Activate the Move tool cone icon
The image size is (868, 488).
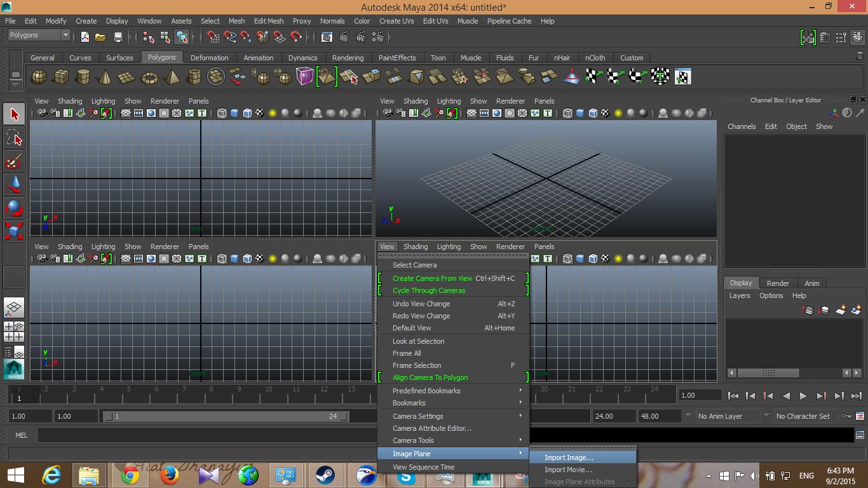[x=15, y=185]
